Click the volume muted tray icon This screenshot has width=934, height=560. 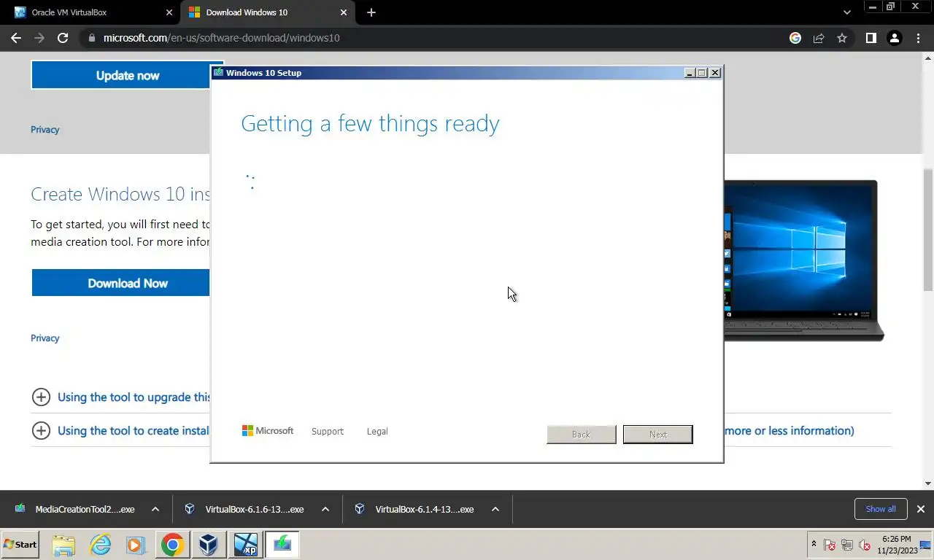click(x=865, y=545)
